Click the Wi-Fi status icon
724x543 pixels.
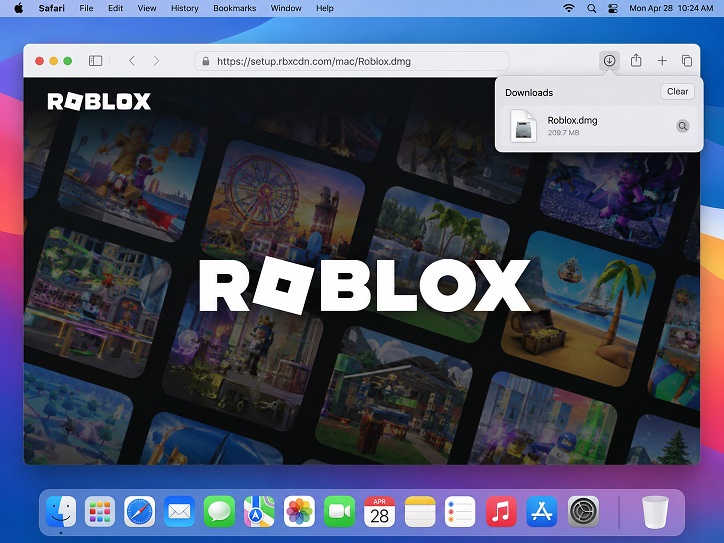(569, 8)
